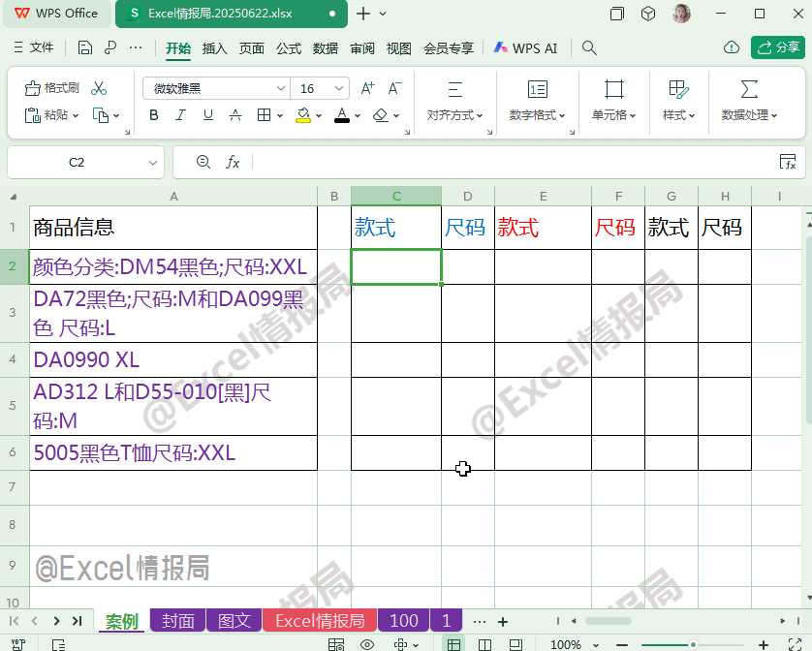Switch to the 页面 ribbon tab

(x=252, y=48)
